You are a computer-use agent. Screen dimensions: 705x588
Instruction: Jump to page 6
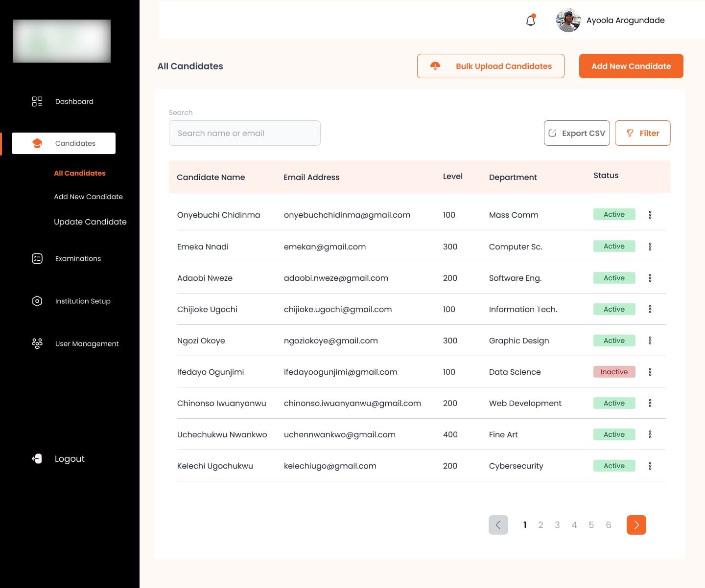point(609,525)
